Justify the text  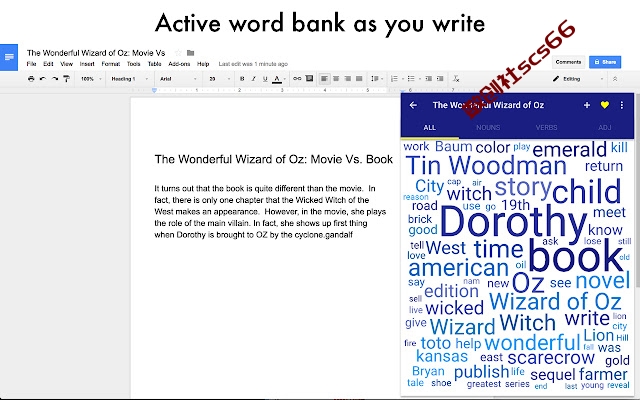coord(359,79)
